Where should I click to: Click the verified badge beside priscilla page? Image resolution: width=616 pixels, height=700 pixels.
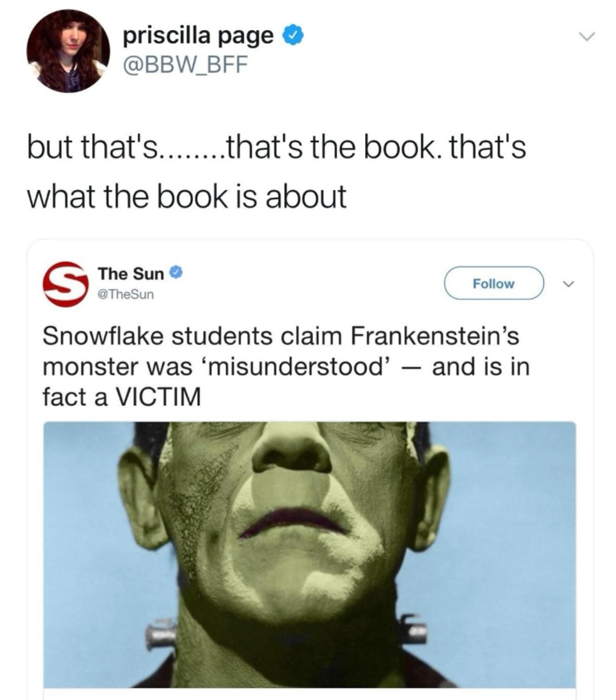[294, 36]
